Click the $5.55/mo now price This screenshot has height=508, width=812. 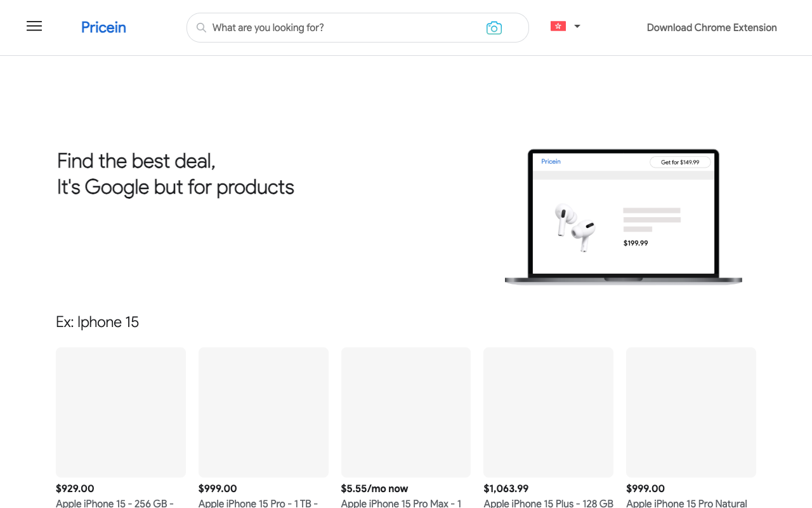[x=374, y=488]
